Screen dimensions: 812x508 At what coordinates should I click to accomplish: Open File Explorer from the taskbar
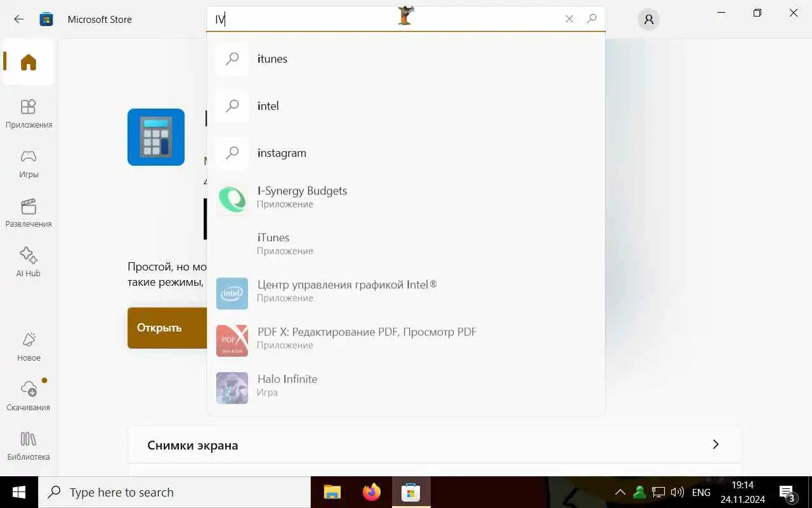click(x=332, y=492)
